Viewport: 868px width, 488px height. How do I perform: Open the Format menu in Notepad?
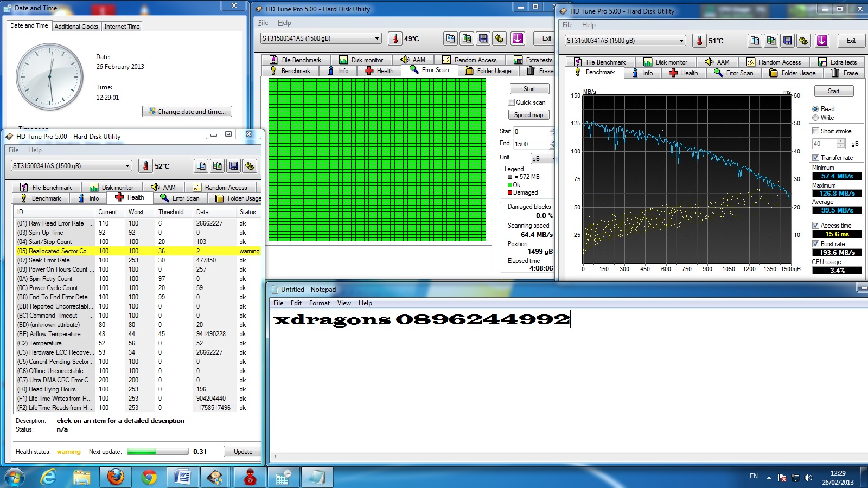pos(320,303)
